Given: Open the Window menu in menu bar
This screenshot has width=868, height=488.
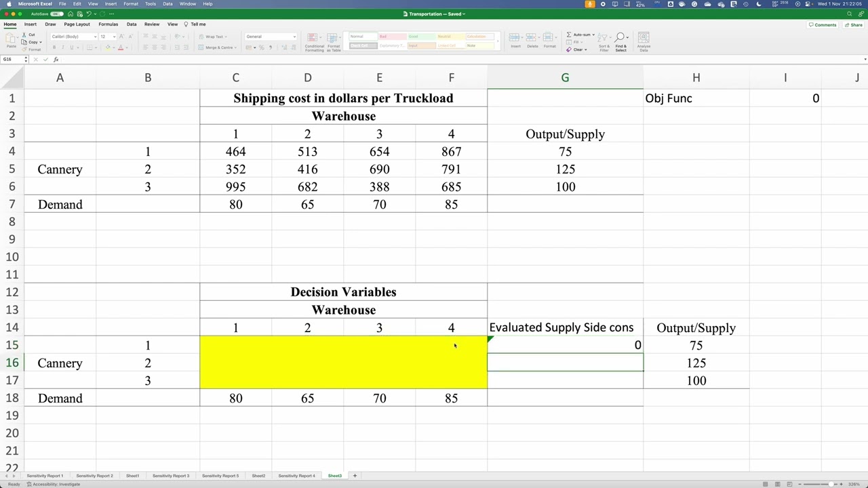Looking at the screenshot, I should (188, 4).
